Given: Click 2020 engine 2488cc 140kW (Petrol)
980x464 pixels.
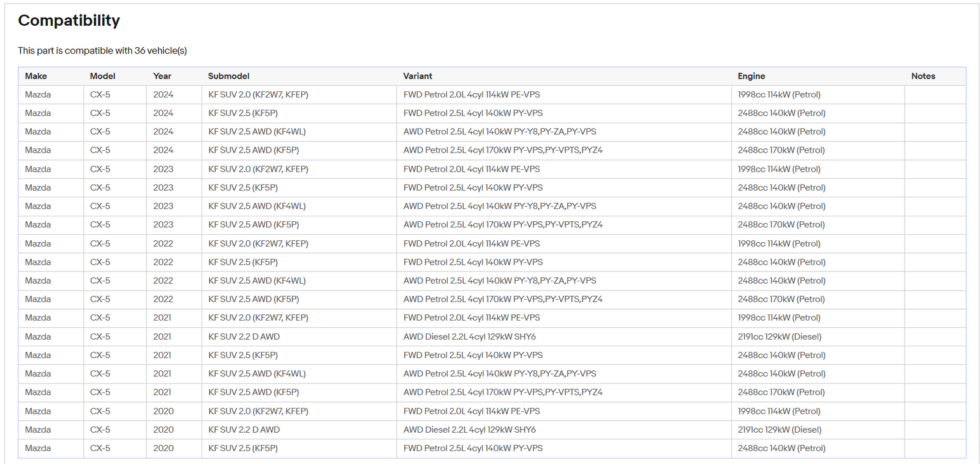Looking at the screenshot, I should point(782,448).
